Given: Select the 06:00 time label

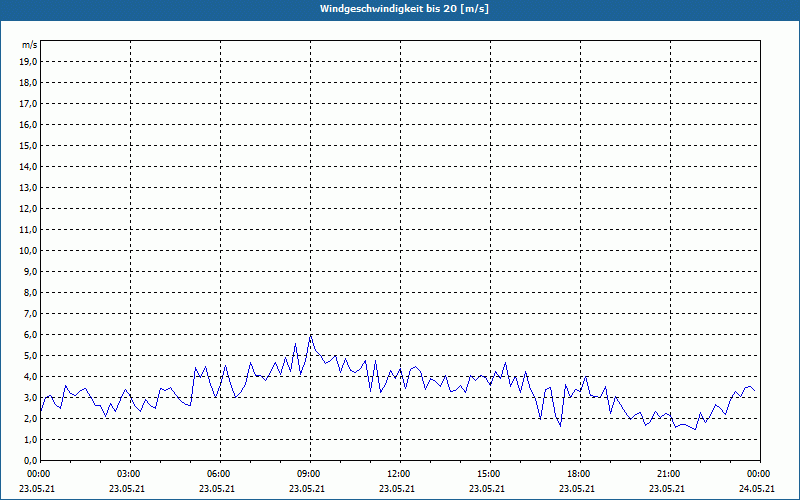Looking at the screenshot, I should tap(219, 474).
